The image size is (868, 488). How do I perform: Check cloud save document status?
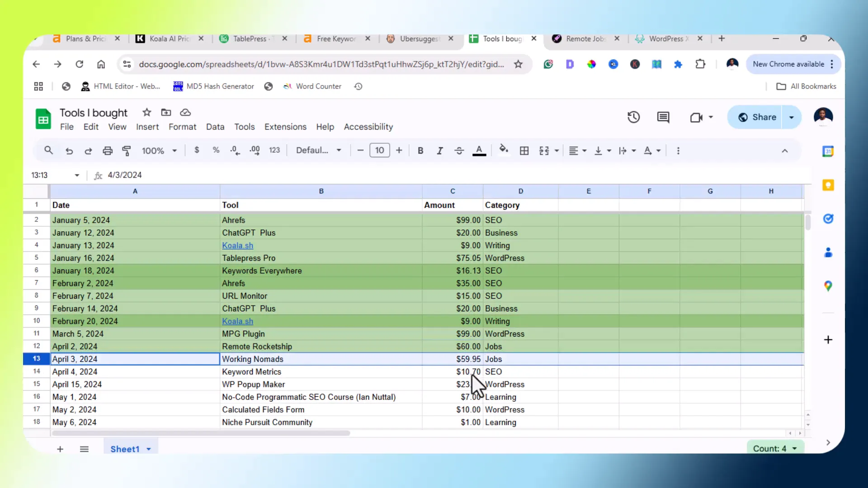pos(185,113)
